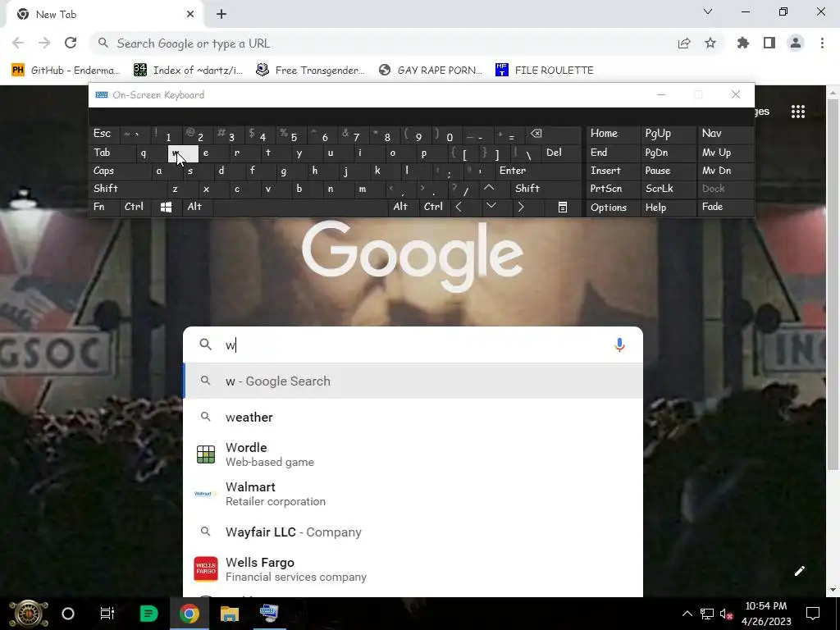Screen dimensions: 840x630
Task: Open the Action Center notifications icon
Action: click(x=813, y=614)
